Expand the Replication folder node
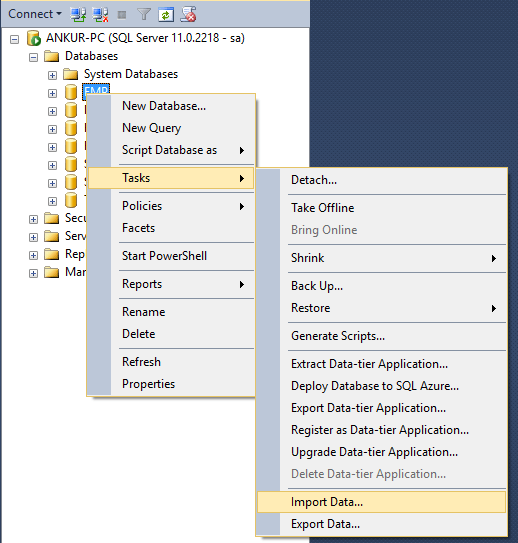Image resolution: width=518 pixels, height=543 pixels. [x=33, y=255]
